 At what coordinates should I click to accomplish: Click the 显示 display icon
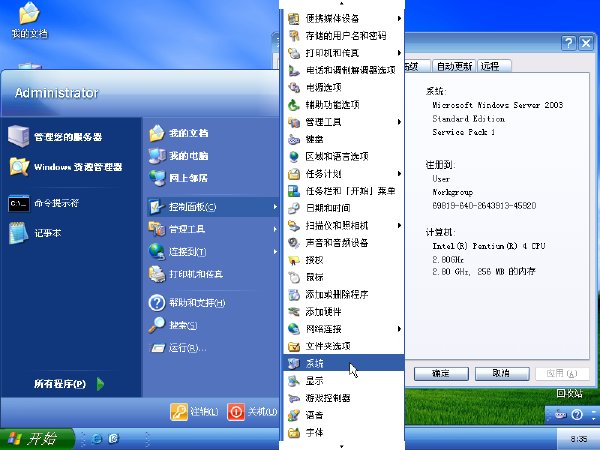coord(293,381)
